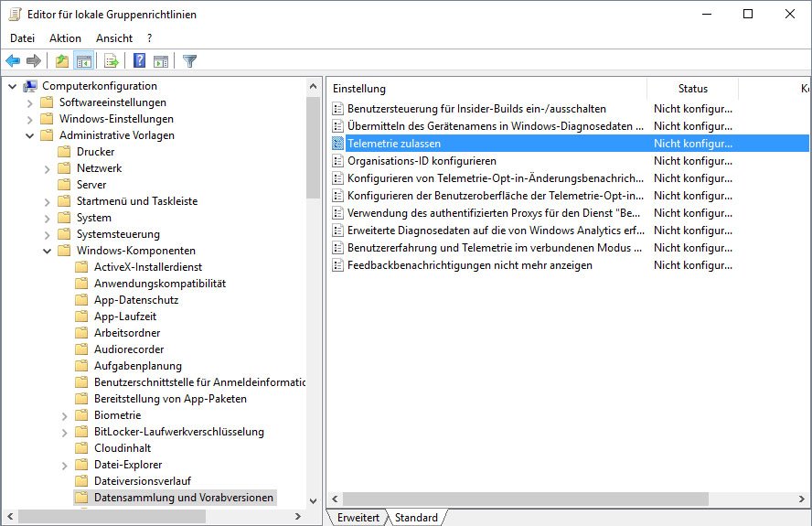The image size is (812, 526).
Task: Expand the Datei-Explorer node
Action: [x=64, y=466]
